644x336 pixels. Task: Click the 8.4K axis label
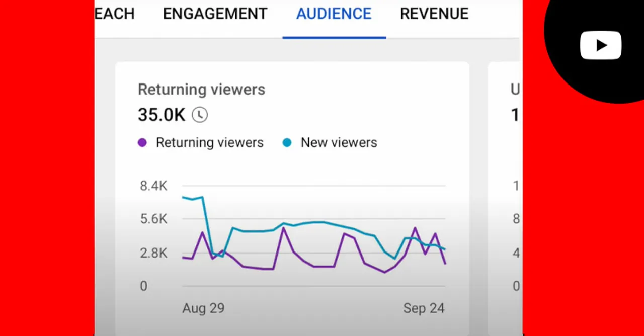tap(153, 186)
